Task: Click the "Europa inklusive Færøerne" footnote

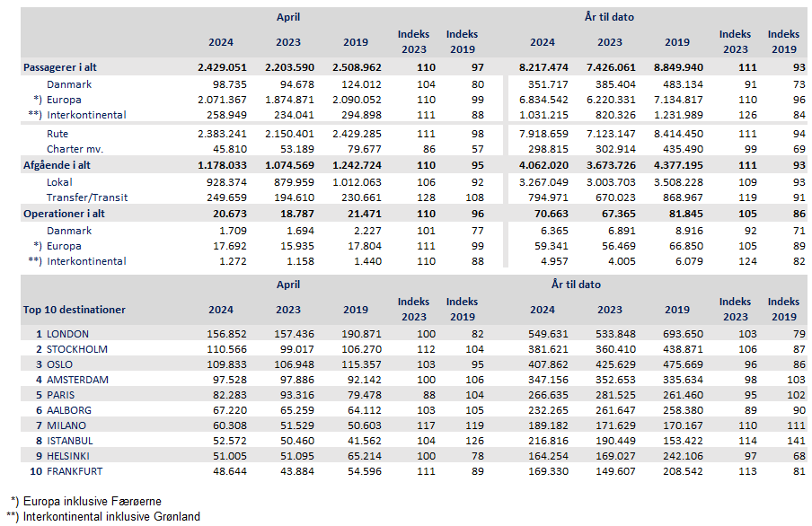Action: click(92, 500)
